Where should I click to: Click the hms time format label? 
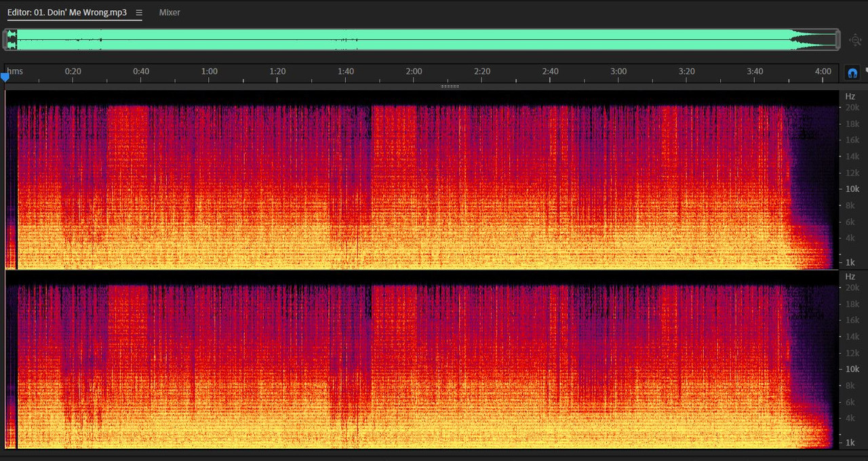click(x=15, y=71)
